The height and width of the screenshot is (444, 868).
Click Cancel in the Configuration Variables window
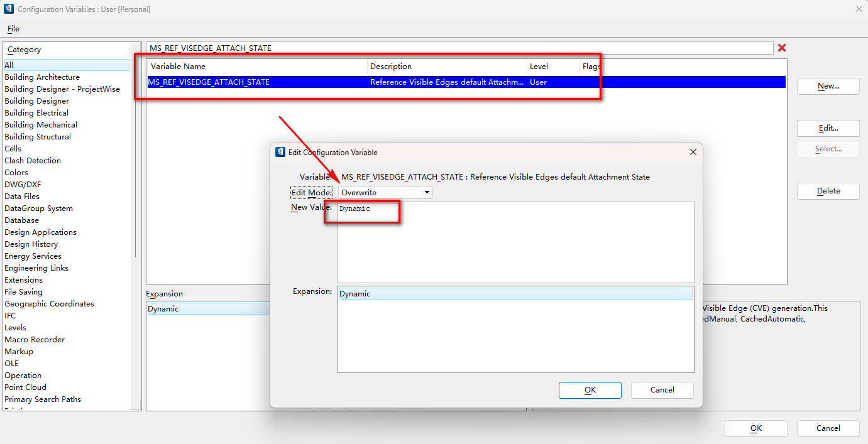pyautogui.click(x=828, y=428)
